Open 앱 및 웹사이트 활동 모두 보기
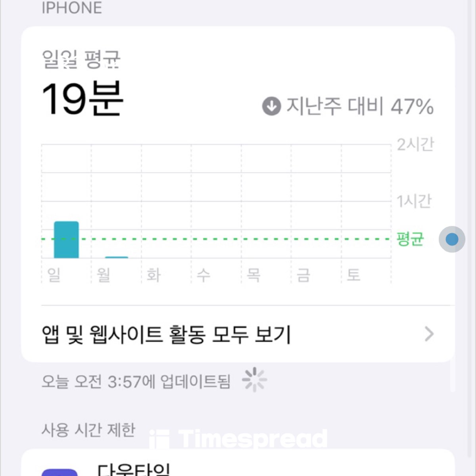The image size is (476, 476). pos(238,334)
